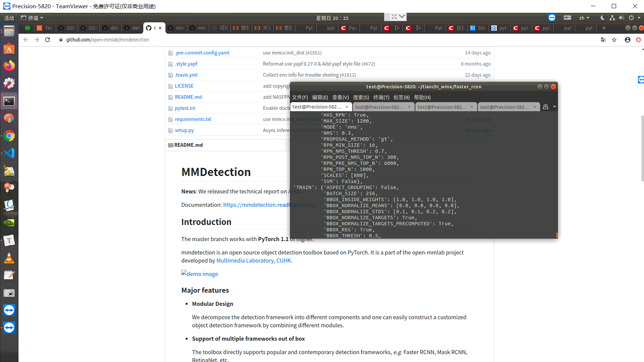The height and width of the screenshot is (362, 644).
Task: Toggle TeamViewer fullscreen view icon
Action: click(x=394, y=16)
